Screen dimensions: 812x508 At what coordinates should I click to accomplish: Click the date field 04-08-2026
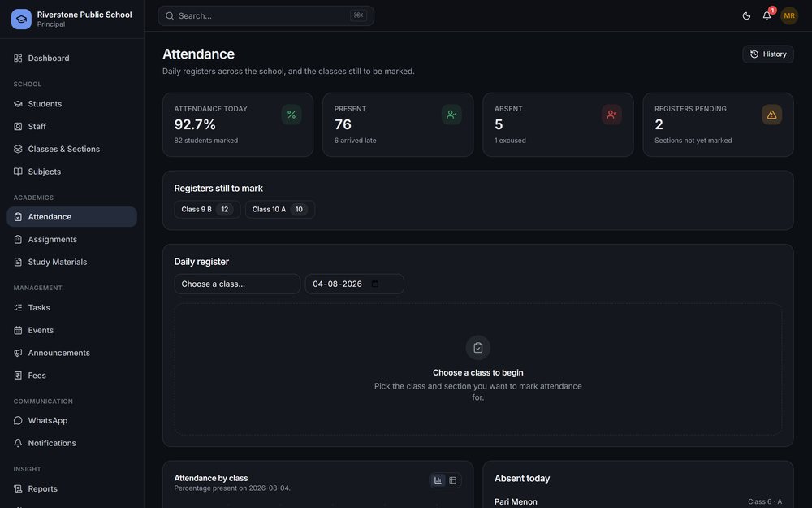click(x=354, y=284)
